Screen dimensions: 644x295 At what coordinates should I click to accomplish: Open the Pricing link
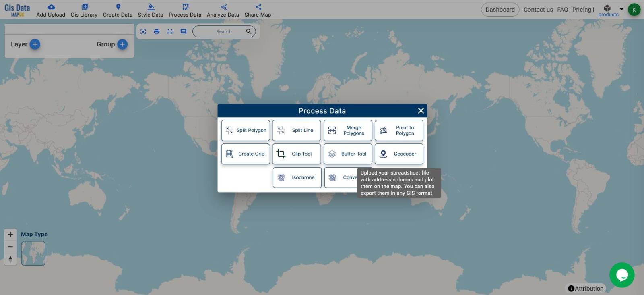[x=582, y=10]
